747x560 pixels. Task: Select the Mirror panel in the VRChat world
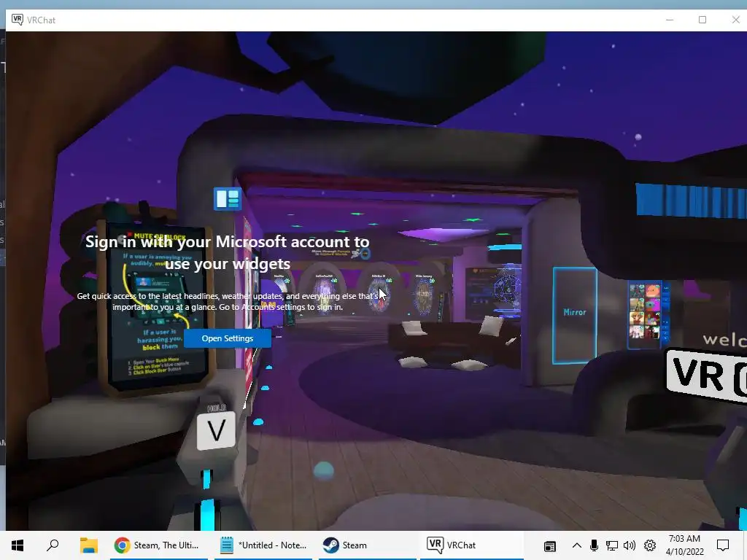point(575,315)
